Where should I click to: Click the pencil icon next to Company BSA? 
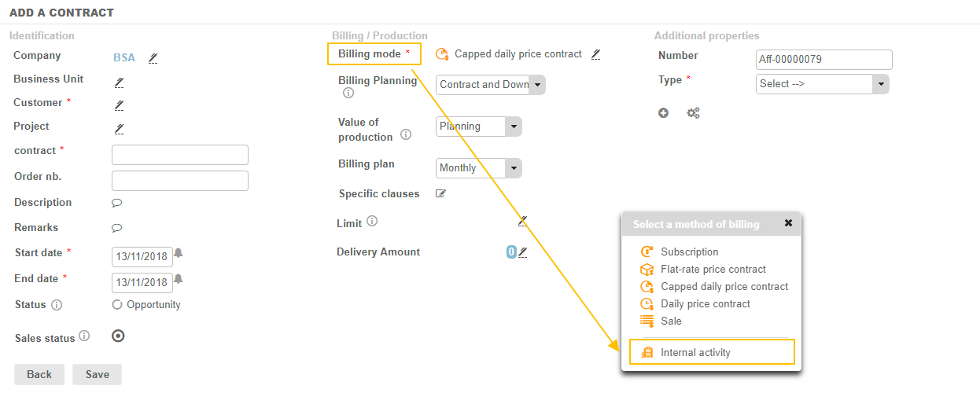click(x=153, y=57)
